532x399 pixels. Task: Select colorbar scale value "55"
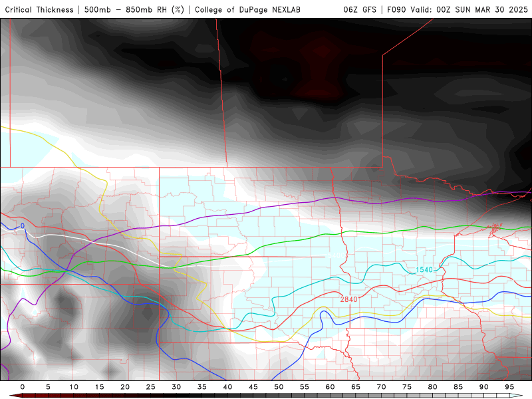coord(305,387)
